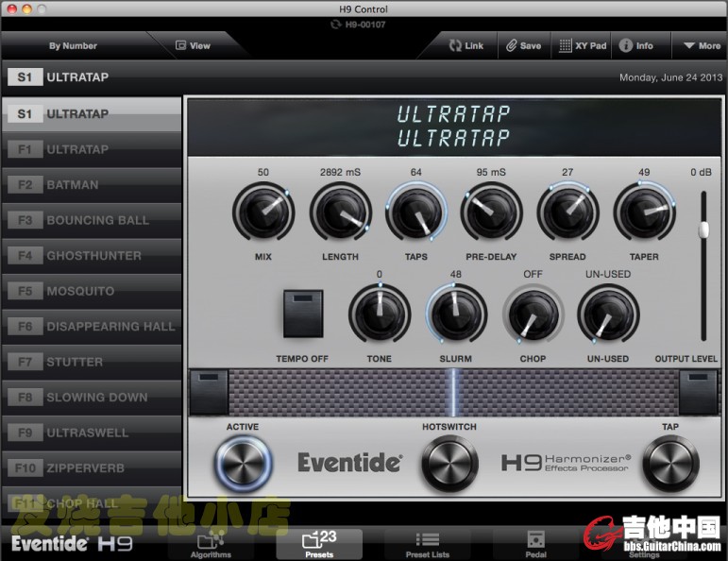
Task: Click the TAP footswitch
Action: tap(671, 463)
